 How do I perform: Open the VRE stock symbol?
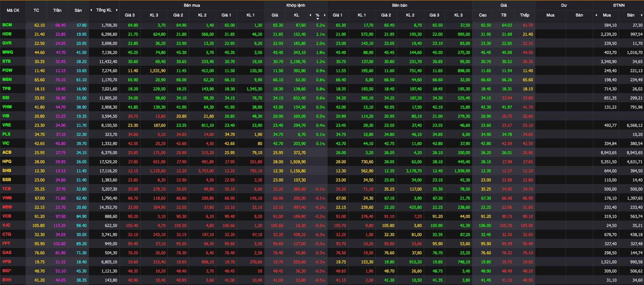(x=6, y=125)
